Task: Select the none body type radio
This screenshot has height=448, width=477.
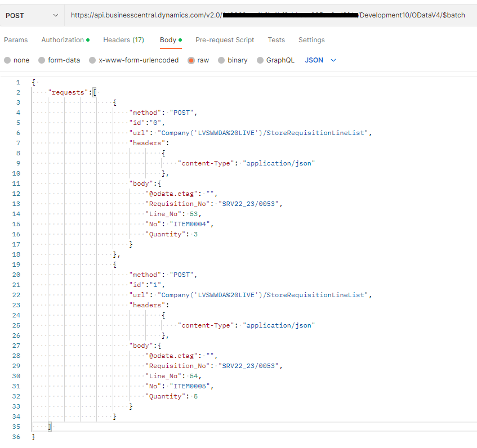Action: [x=7, y=60]
